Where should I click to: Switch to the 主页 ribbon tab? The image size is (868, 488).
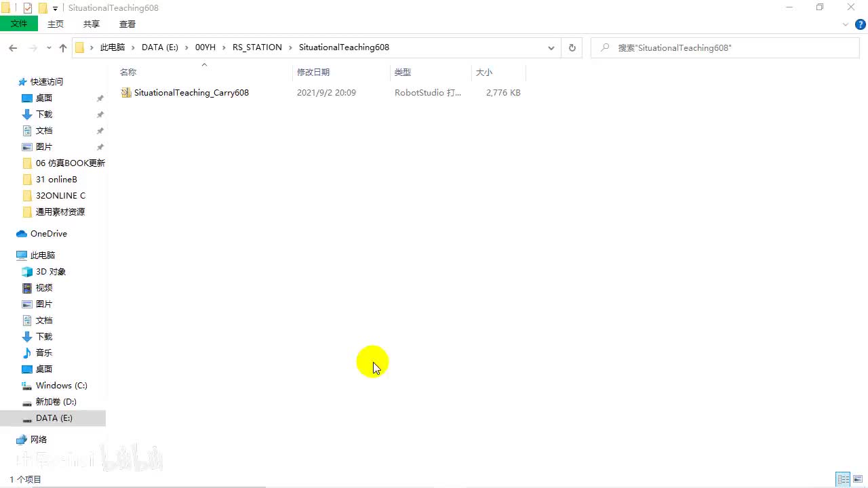click(x=56, y=24)
